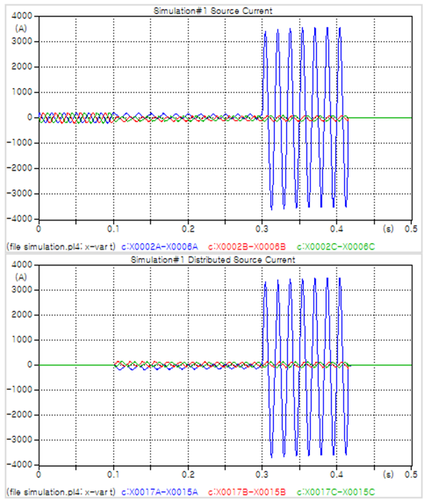
Task: Click the red legend label c:X0002B-X0006B
Action: pos(247,247)
